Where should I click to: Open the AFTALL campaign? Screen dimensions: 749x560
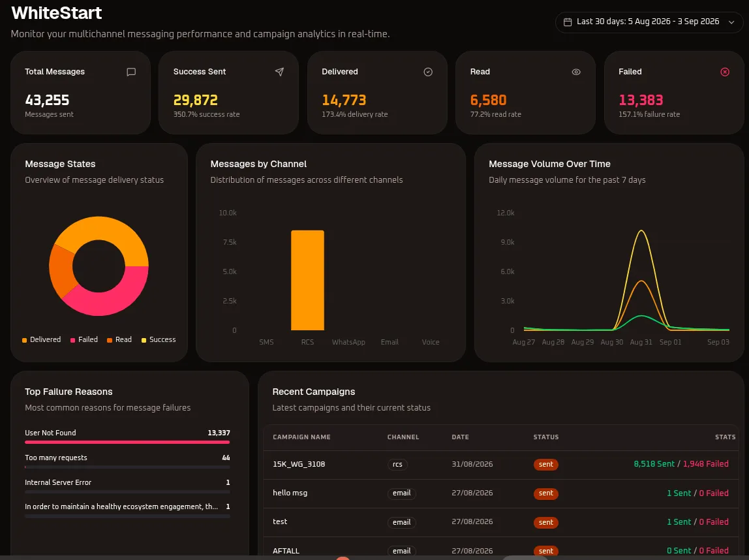(x=286, y=551)
